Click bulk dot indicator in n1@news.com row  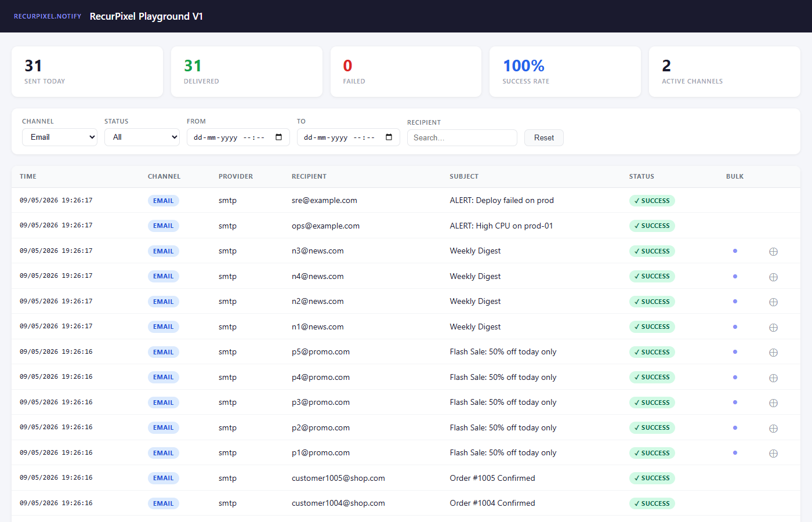pos(735,327)
